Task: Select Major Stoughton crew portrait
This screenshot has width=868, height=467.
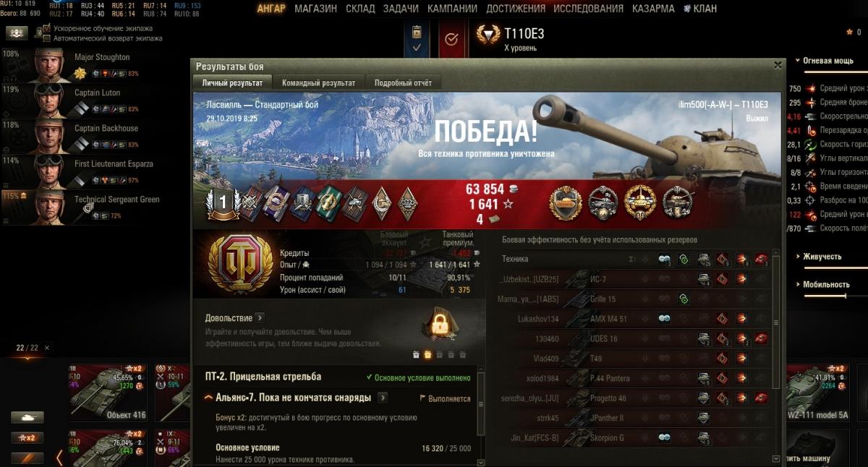Action: click(50, 65)
